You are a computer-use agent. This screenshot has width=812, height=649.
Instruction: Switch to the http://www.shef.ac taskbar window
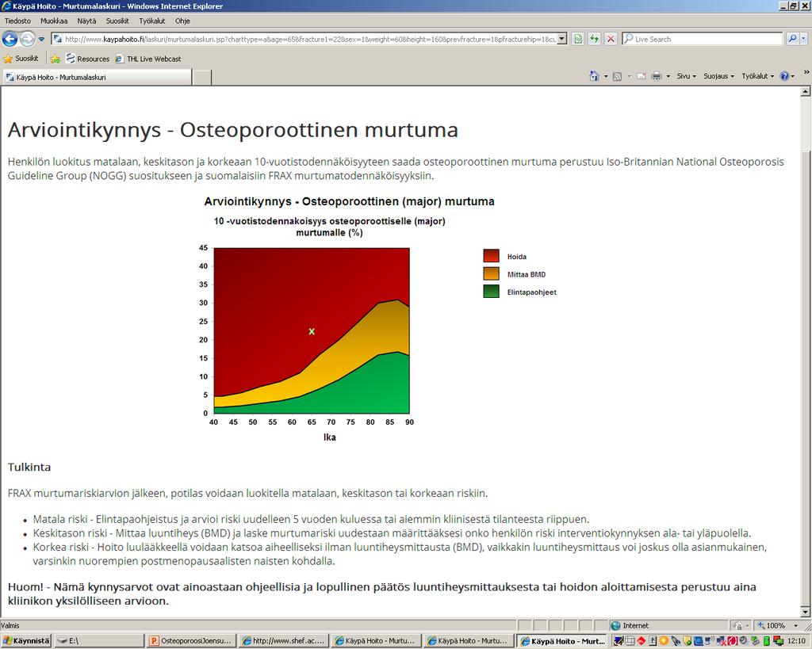point(284,641)
